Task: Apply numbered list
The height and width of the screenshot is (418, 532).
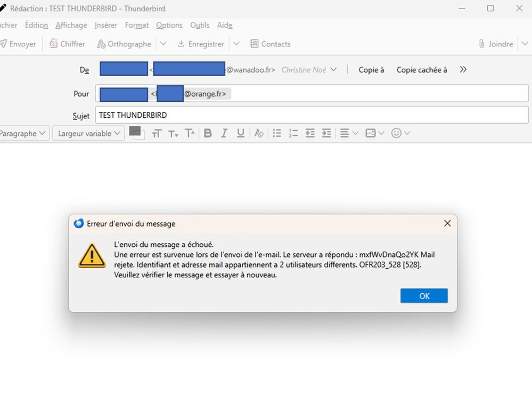Action: [x=293, y=133]
